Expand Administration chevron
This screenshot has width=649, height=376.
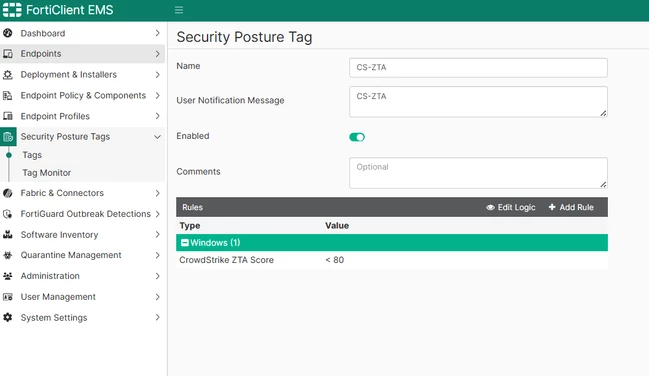tap(157, 276)
